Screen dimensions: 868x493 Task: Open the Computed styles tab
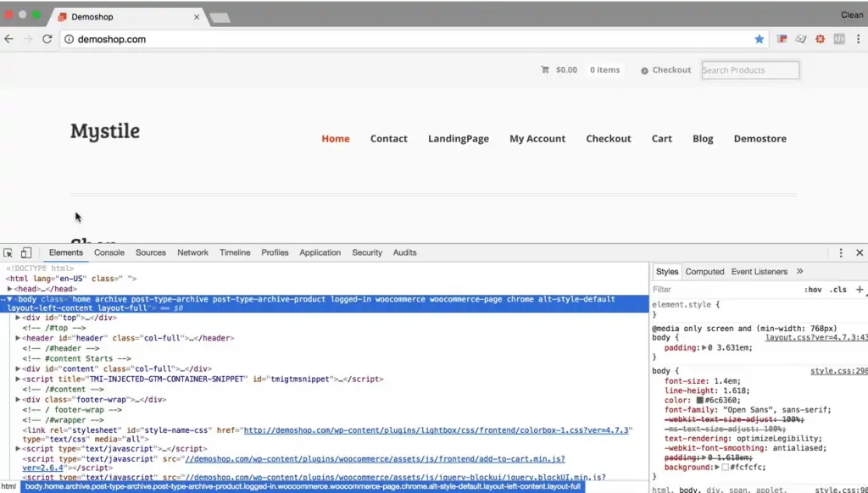click(704, 271)
